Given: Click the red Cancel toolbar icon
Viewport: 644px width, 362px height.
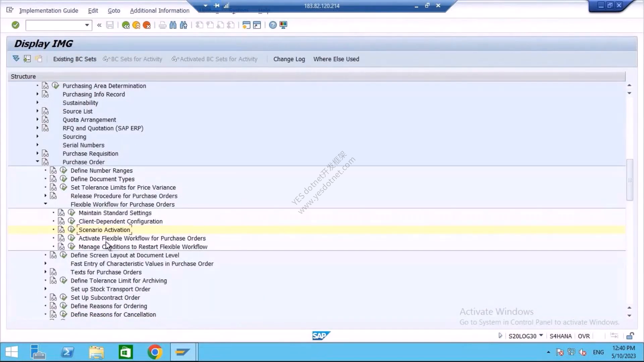Looking at the screenshot, I should click(147, 25).
